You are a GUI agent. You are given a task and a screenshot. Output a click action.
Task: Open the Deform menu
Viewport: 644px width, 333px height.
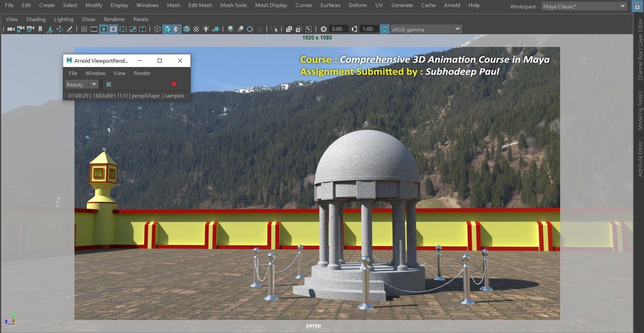pos(358,5)
